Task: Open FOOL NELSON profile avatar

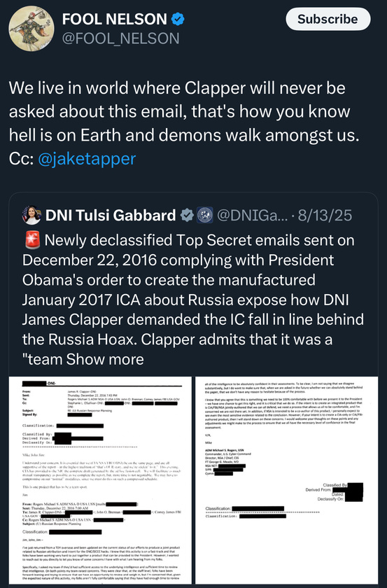Action: pos(31,29)
